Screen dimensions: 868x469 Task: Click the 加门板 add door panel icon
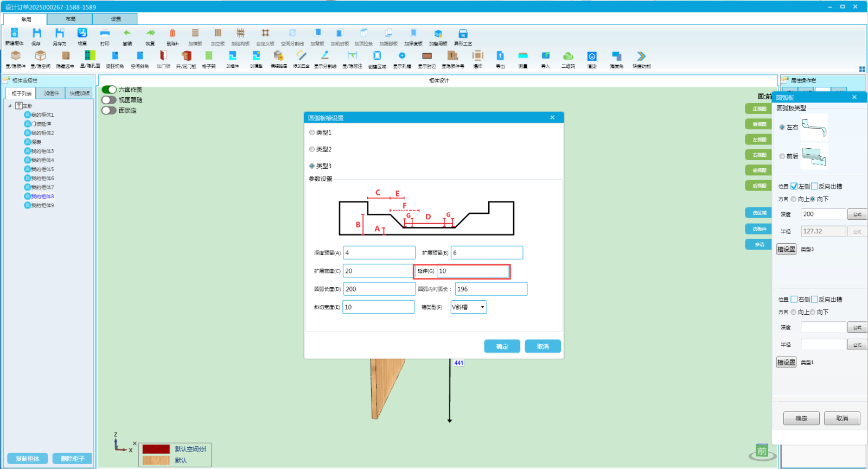(163, 56)
